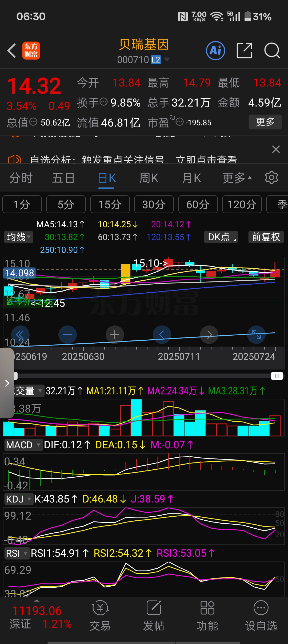Viewport: 288px width, 644px height.
Task: Tap 更多 button for more quotes
Action: [265, 122]
